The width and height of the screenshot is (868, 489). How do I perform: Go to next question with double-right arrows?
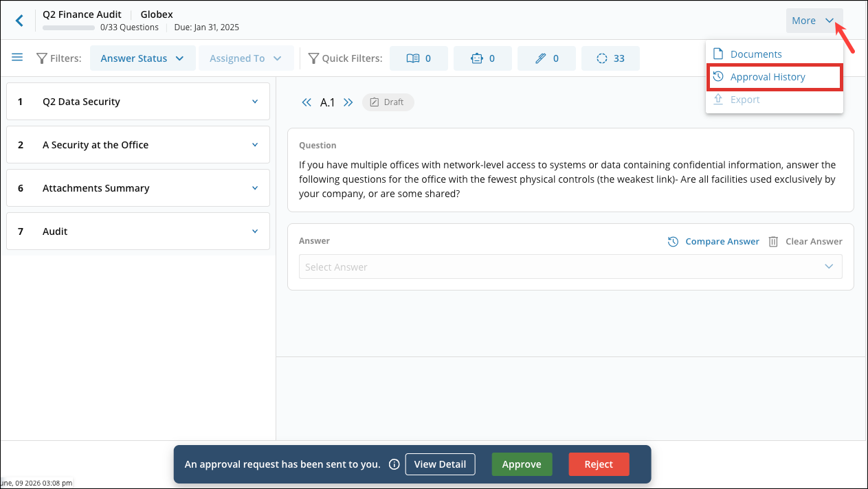pos(348,102)
